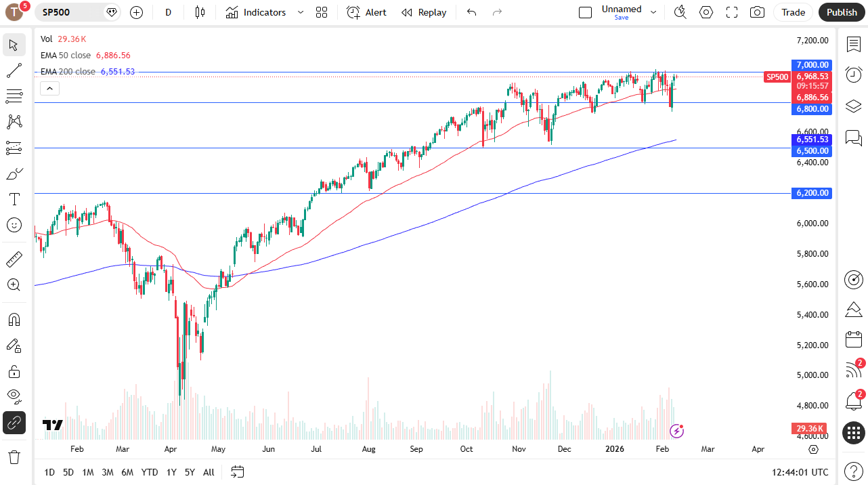Open the screeners radar icon

click(x=854, y=279)
